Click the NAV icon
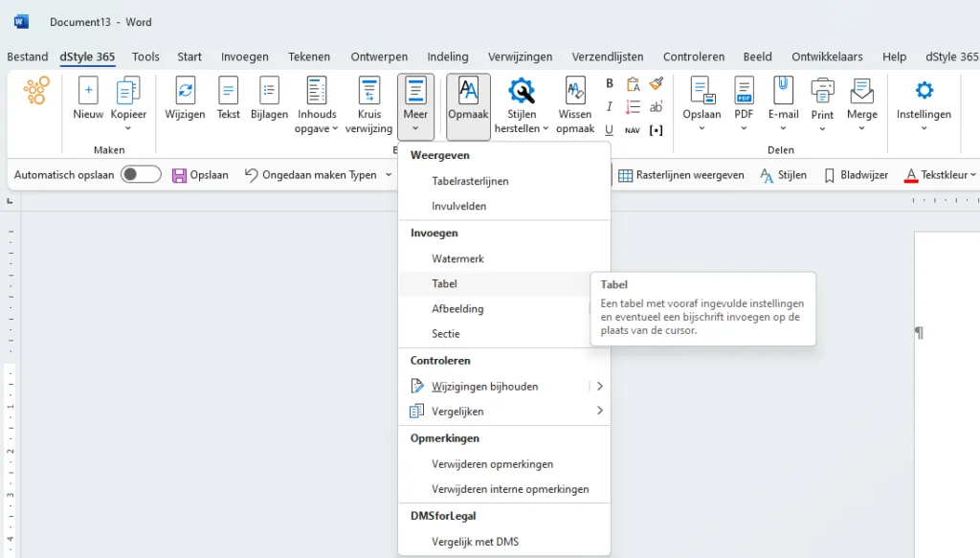Image resolution: width=980 pixels, height=558 pixels. click(633, 130)
